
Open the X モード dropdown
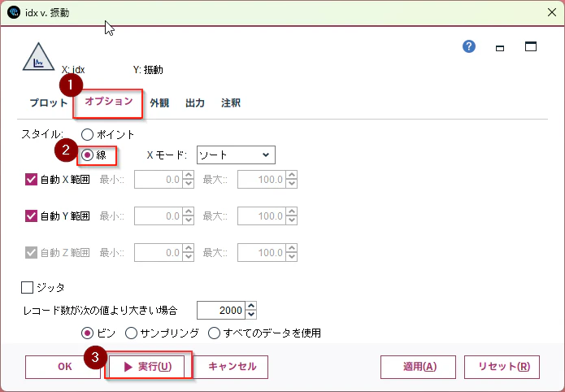point(236,155)
